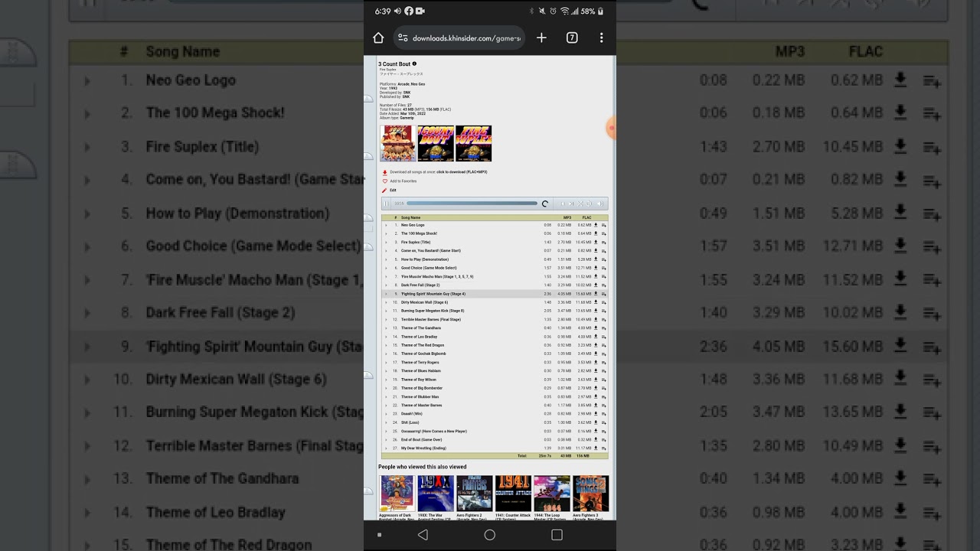Pause playback in the audio player
Image resolution: width=980 pixels, height=551 pixels.
click(387, 204)
